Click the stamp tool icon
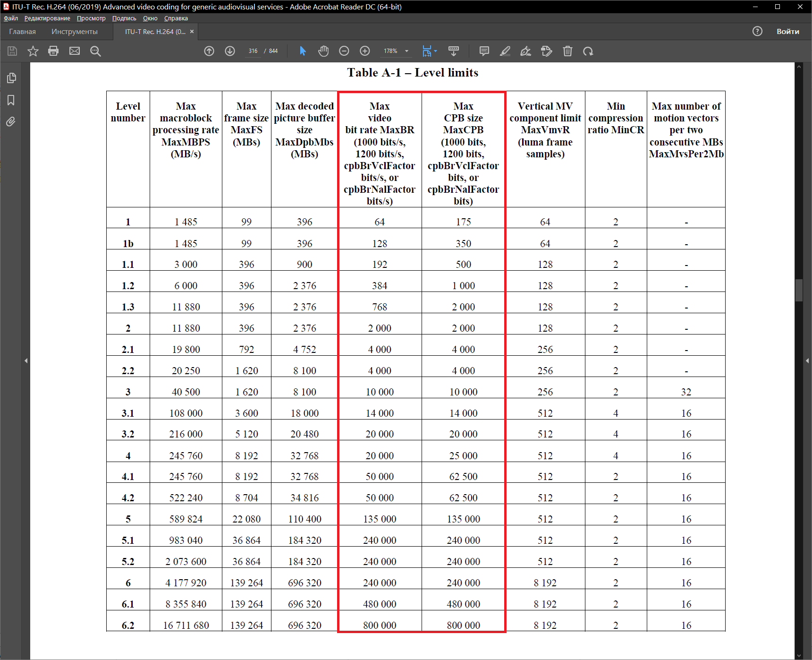The image size is (812, 660). click(547, 51)
